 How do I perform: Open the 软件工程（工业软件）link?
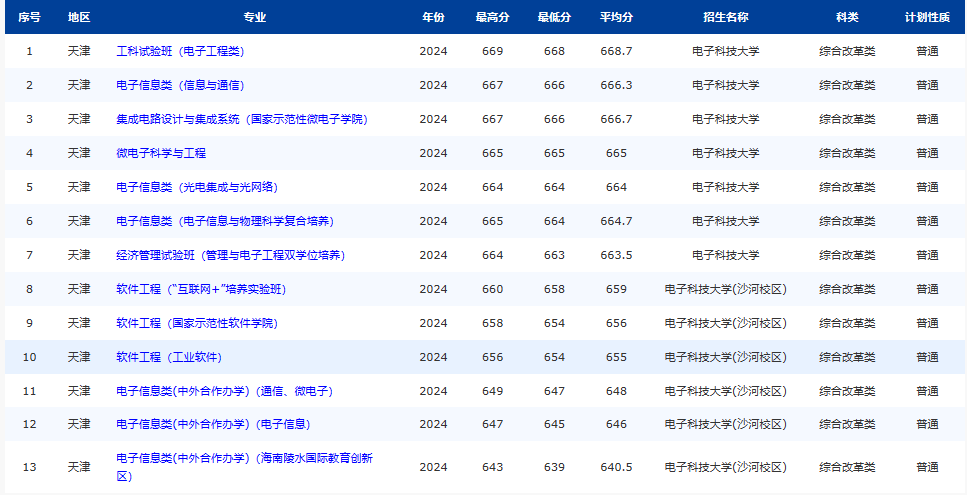point(169,357)
